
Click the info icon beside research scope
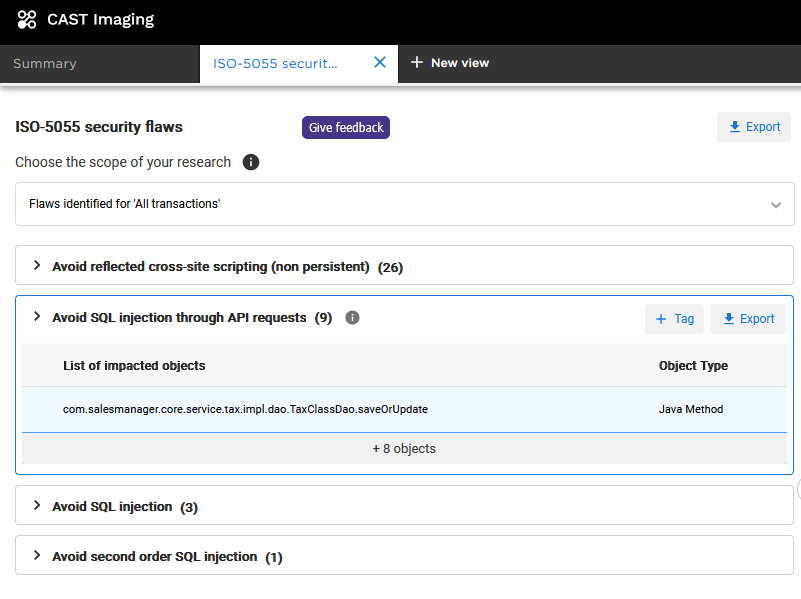(251, 162)
